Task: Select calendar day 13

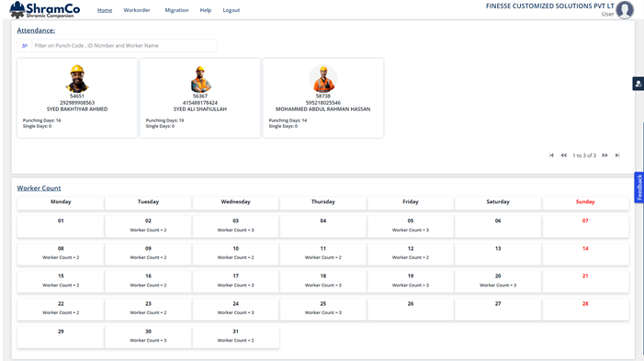Action: (x=498, y=254)
